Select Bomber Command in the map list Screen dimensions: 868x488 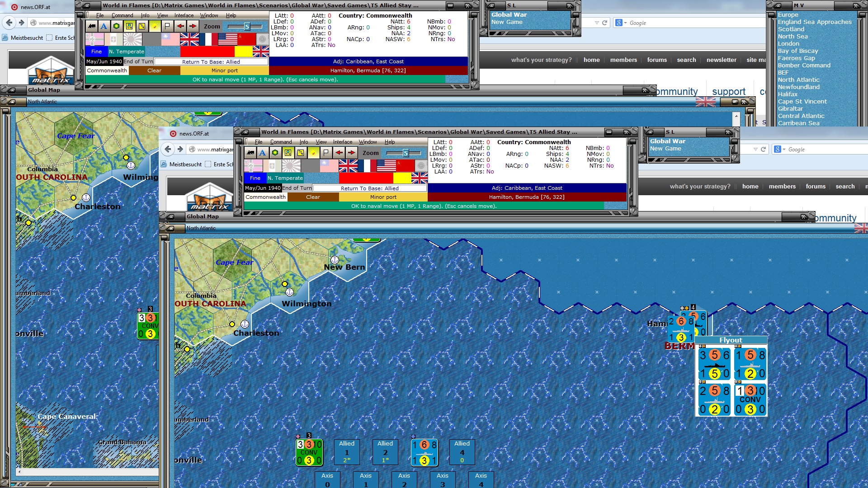[804, 65]
